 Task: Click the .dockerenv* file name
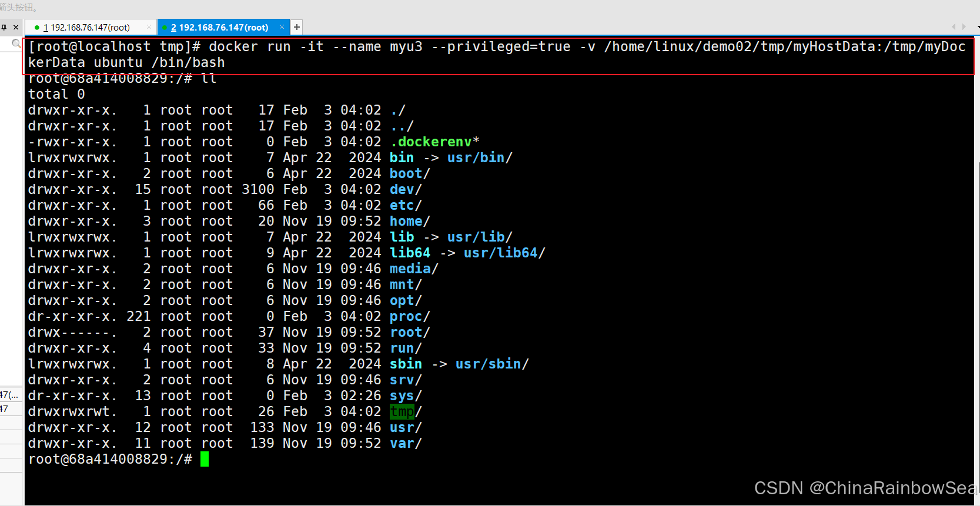tap(435, 142)
